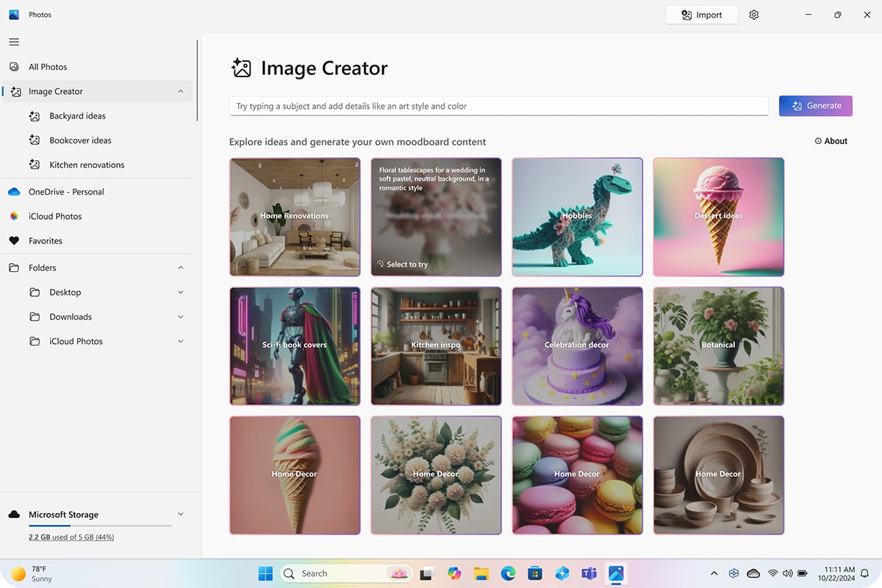Launch Microsoft Teams from taskbar
The width and height of the screenshot is (882, 588).
coord(589,573)
